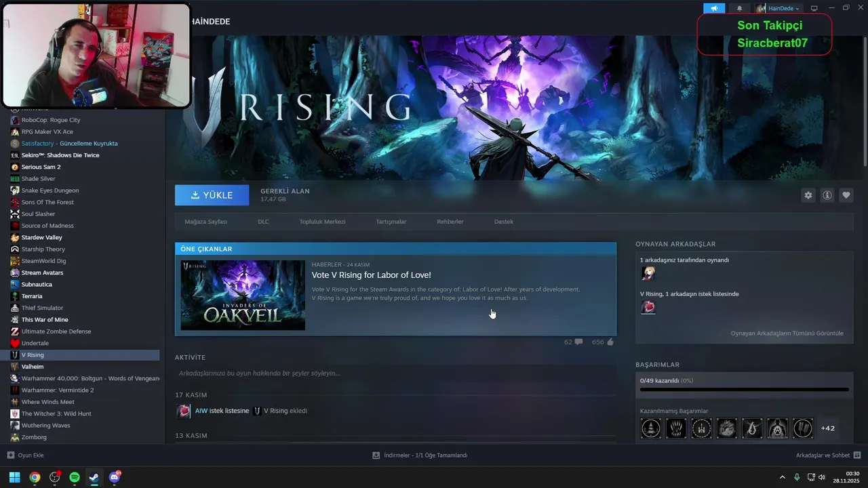
Task: Open the Invaders of Oakveil news thumbnail
Action: 243,295
